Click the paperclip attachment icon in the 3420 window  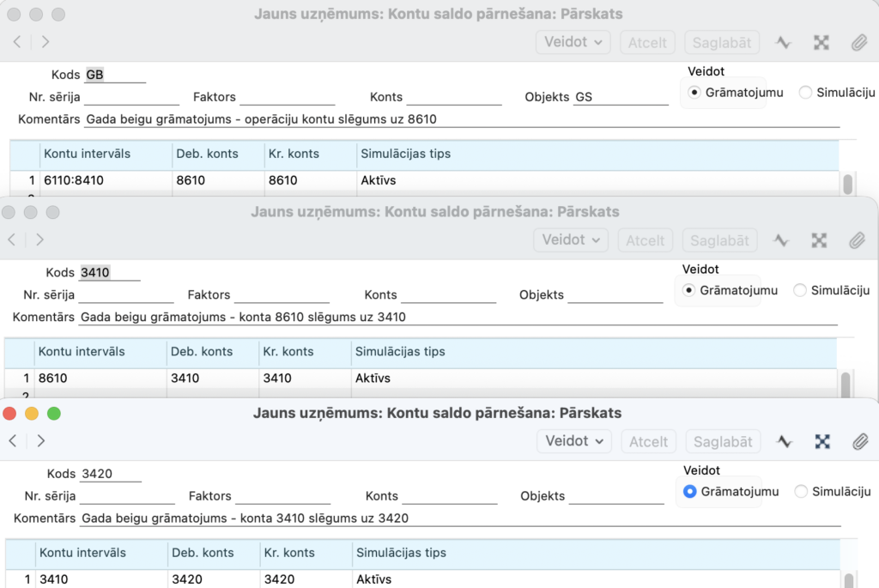(x=860, y=442)
